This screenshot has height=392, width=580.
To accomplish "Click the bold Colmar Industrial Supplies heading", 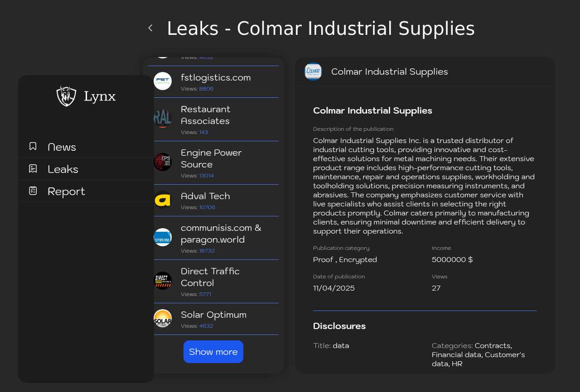I will (372, 110).
